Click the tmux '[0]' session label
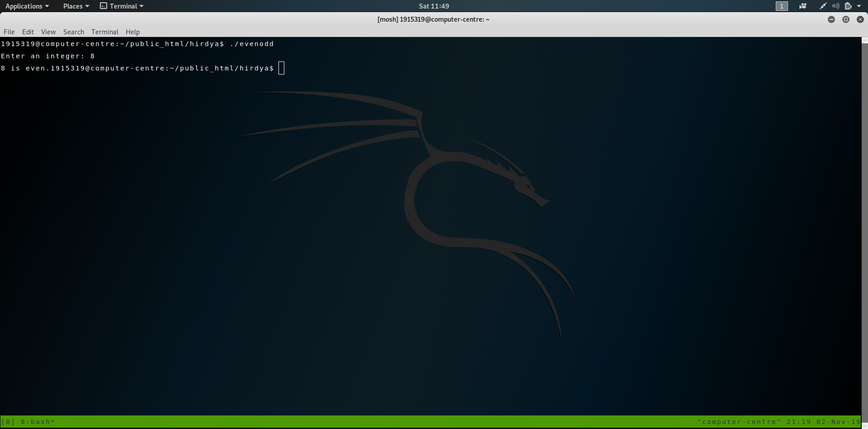The image size is (868, 429). [x=8, y=422]
